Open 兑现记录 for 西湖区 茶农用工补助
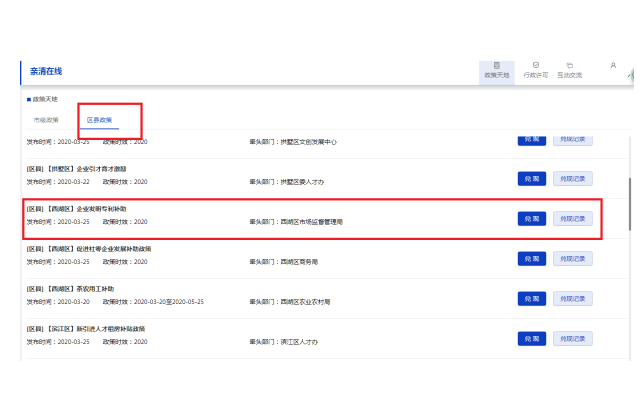 pyautogui.click(x=572, y=299)
